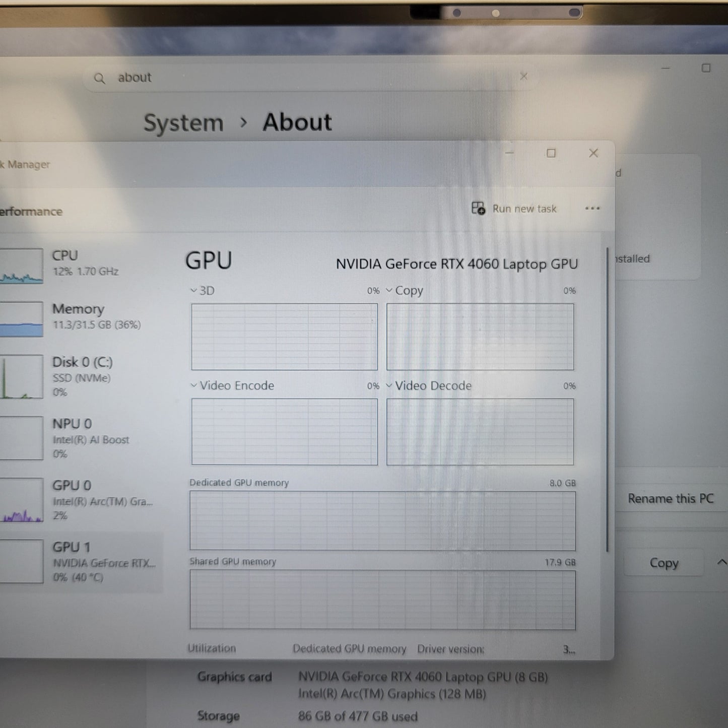
Task: Select the GPU 0 graph thumbnail
Action: point(21,500)
